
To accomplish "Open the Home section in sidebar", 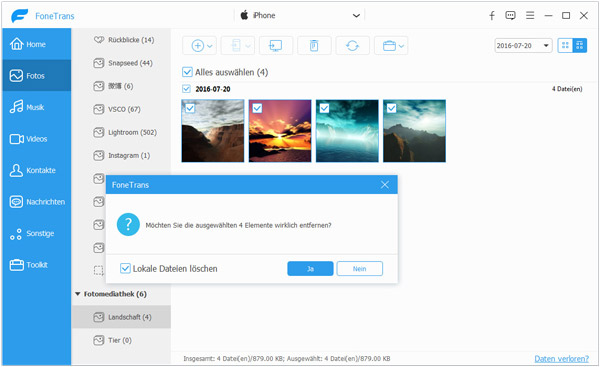I will [36, 44].
